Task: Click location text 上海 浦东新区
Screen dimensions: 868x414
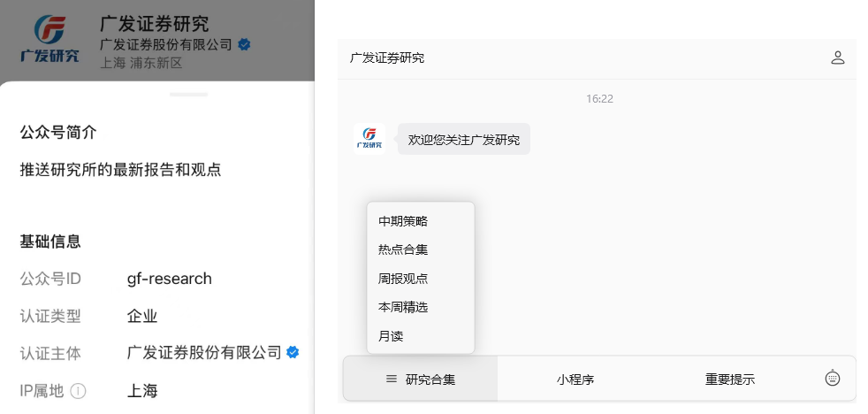Action: point(141,63)
